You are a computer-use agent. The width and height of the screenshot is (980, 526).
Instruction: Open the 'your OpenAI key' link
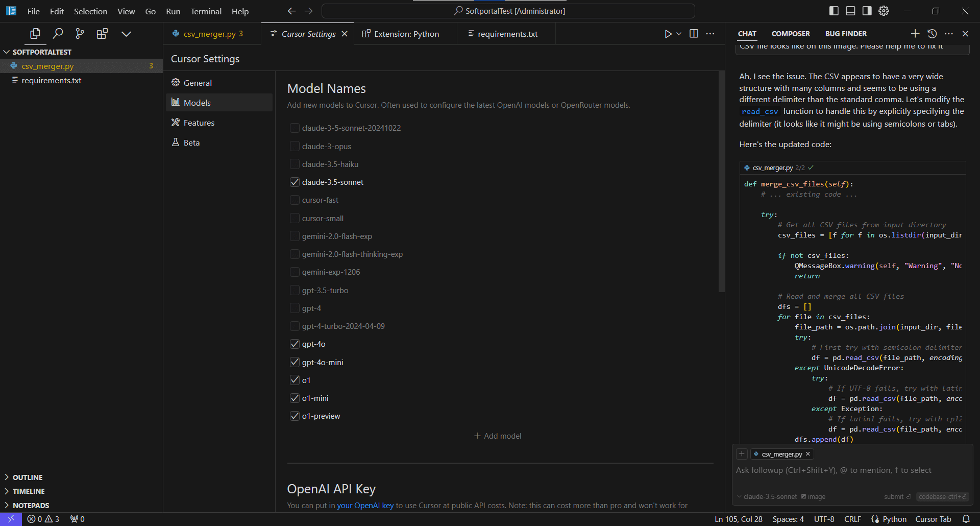tap(365, 506)
